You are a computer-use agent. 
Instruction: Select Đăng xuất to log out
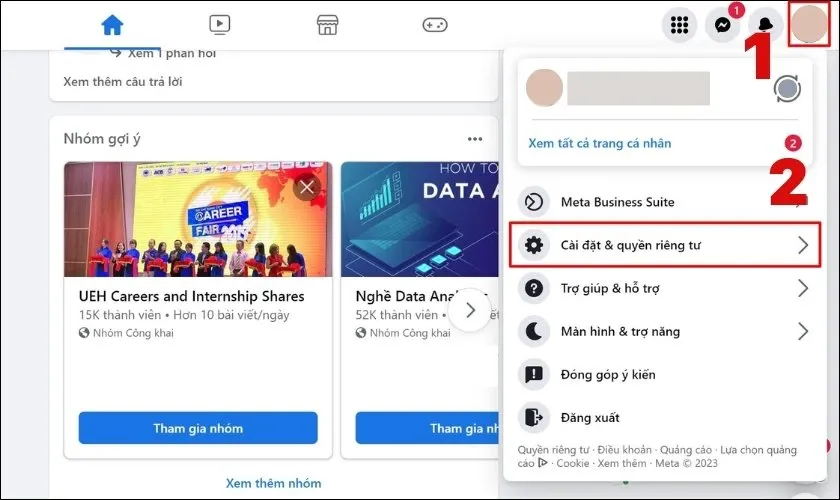pyautogui.click(x=592, y=417)
